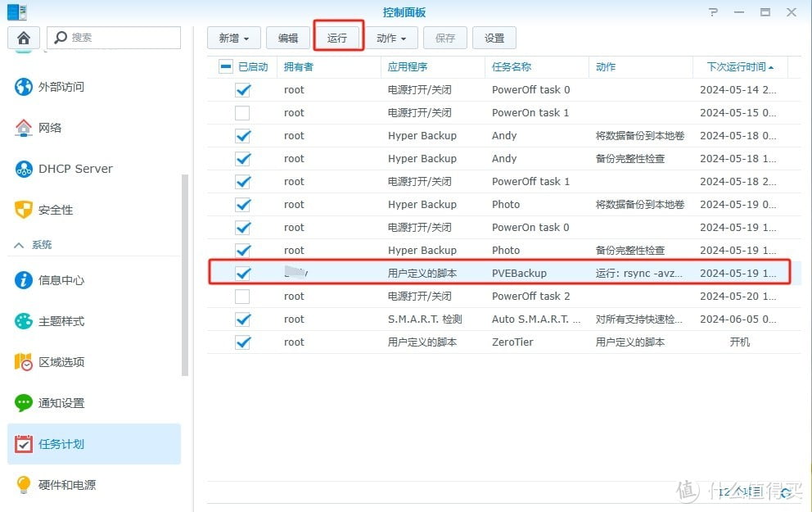The height and width of the screenshot is (512, 812).
Task: Open Info Center (信息中心) icon
Action: click(x=24, y=280)
